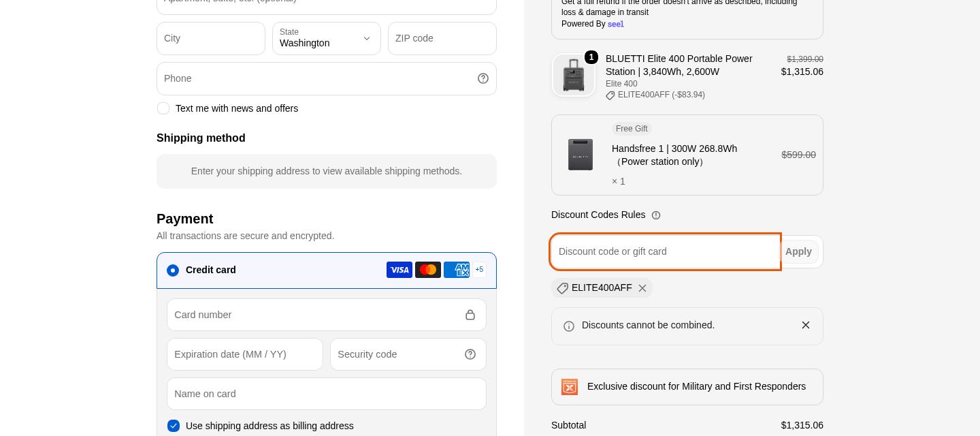Image resolution: width=980 pixels, height=436 pixels.
Task: Click the 'Discount Codes Rules' text
Action: tap(598, 215)
